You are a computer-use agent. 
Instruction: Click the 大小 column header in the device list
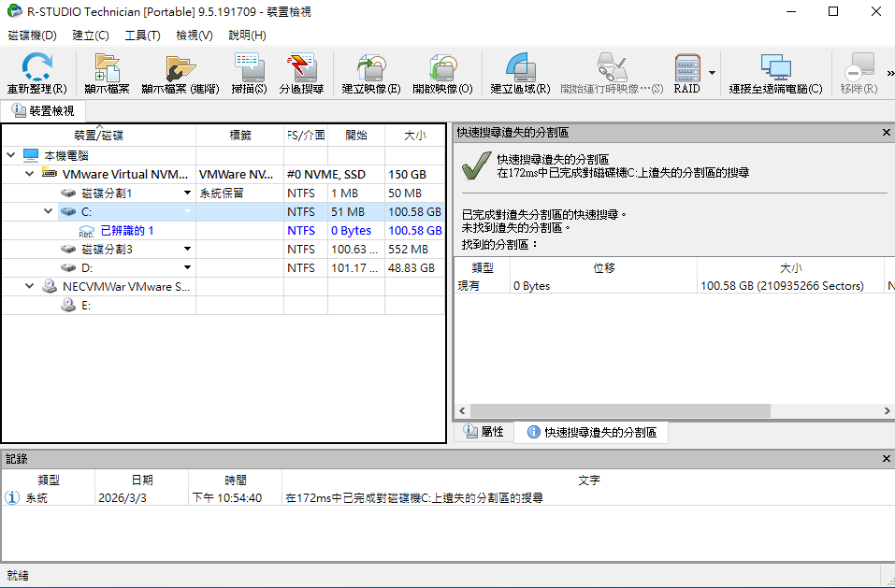tap(414, 136)
